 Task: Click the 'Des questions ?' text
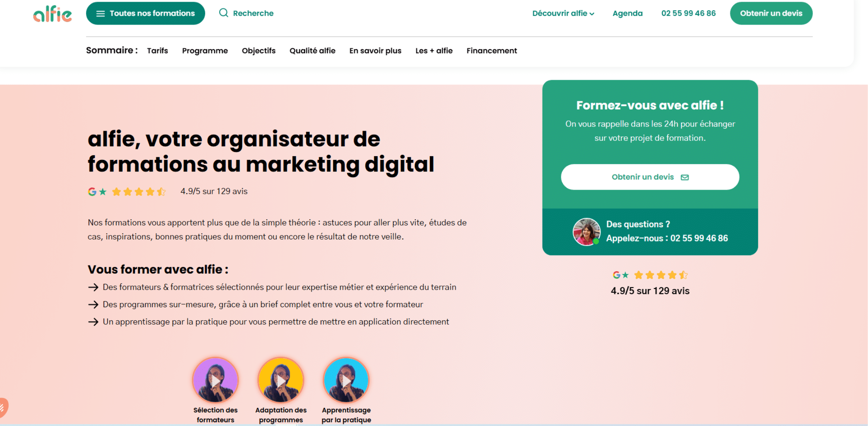pyautogui.click(x=638, y=224)
